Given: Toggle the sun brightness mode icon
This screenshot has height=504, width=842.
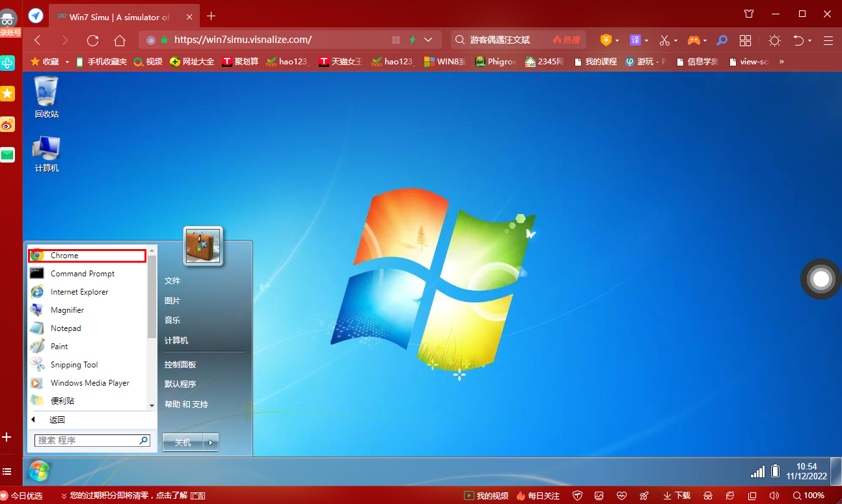Looking at the screenshot, I should (774, 40).
